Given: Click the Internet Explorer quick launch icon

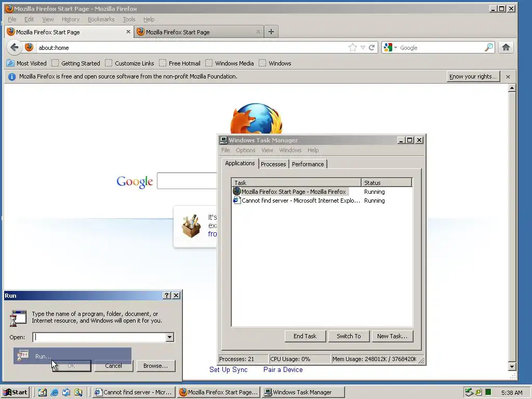Looking at the screenshot, I should tap(54, 392).
